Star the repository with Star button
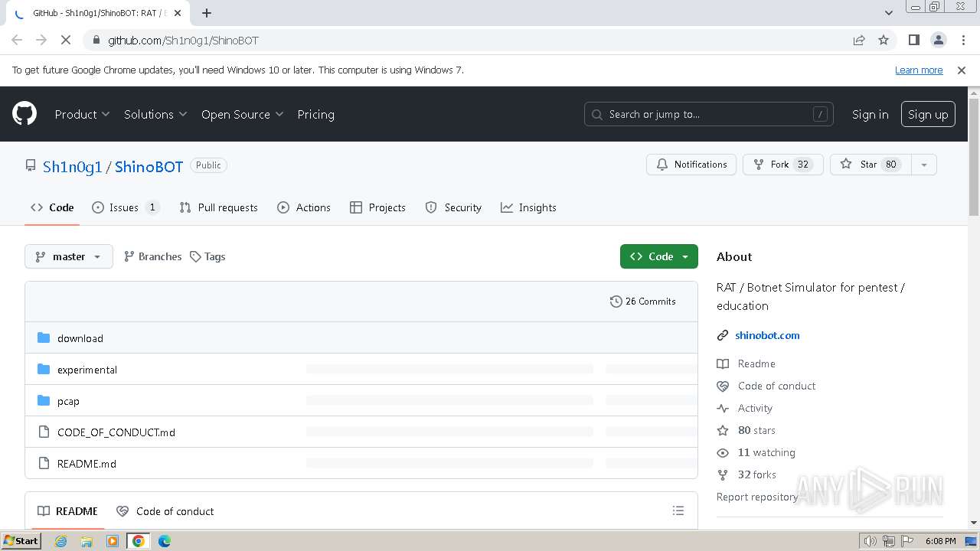980x551 pixels. click(871, 165)
